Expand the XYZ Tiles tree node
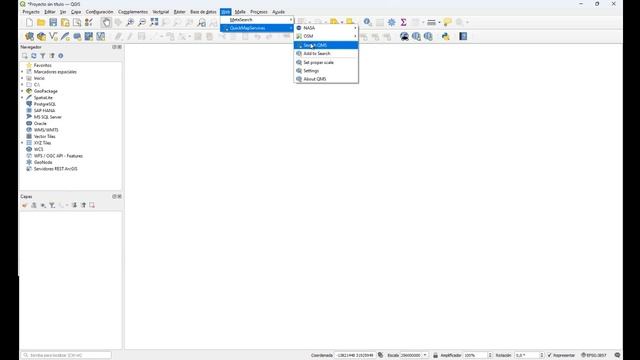The height and width of the screenshot is (360, 640). click(x=22, y=143)
